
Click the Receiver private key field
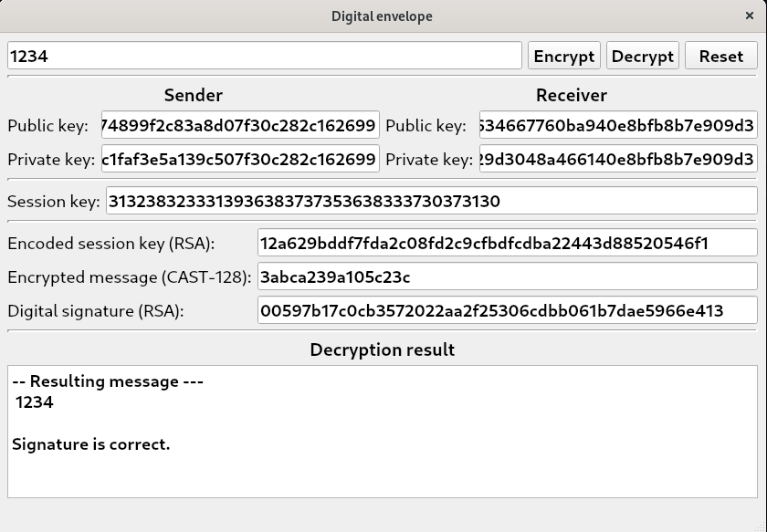[x=618, y=159]
